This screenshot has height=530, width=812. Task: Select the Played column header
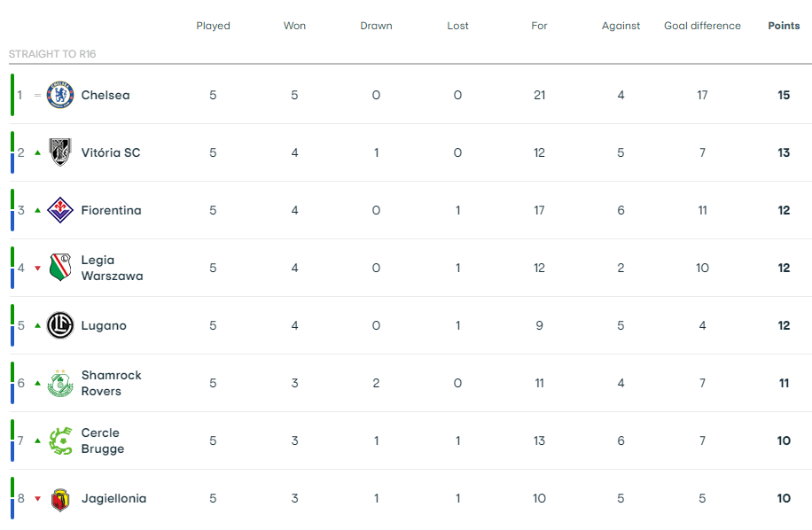213,26
